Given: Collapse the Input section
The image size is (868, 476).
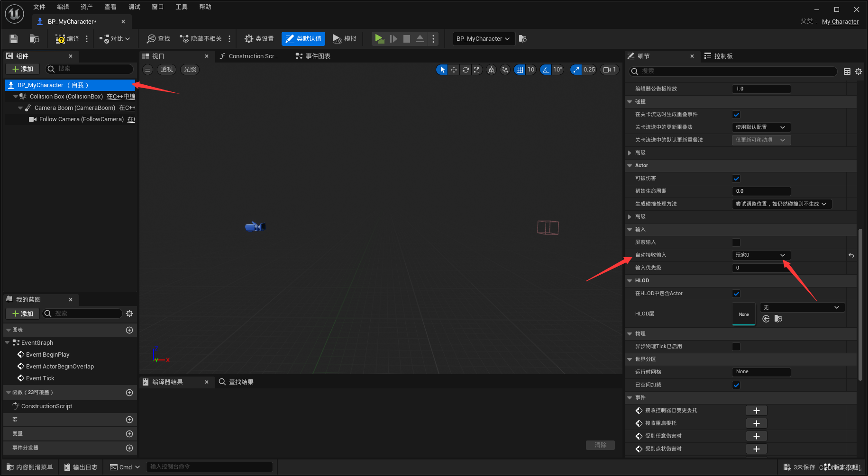Looking at the screenshot, I should [630, 230].
